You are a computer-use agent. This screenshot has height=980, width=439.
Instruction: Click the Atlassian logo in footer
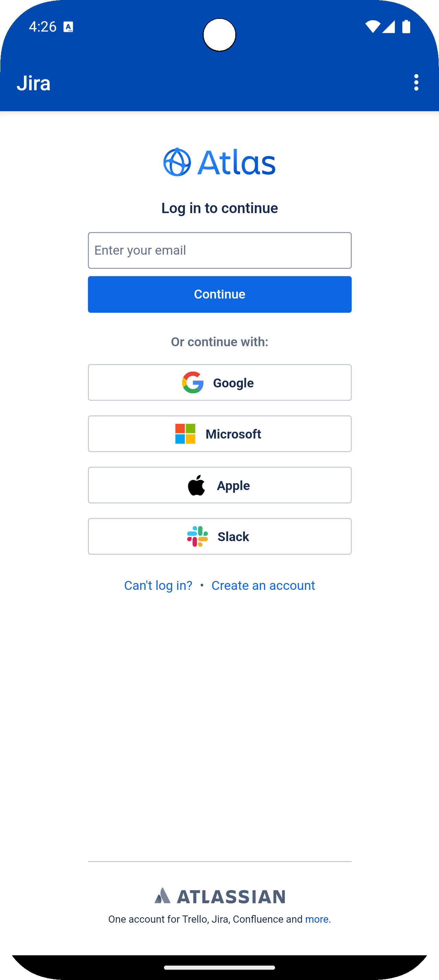(220, 896)
